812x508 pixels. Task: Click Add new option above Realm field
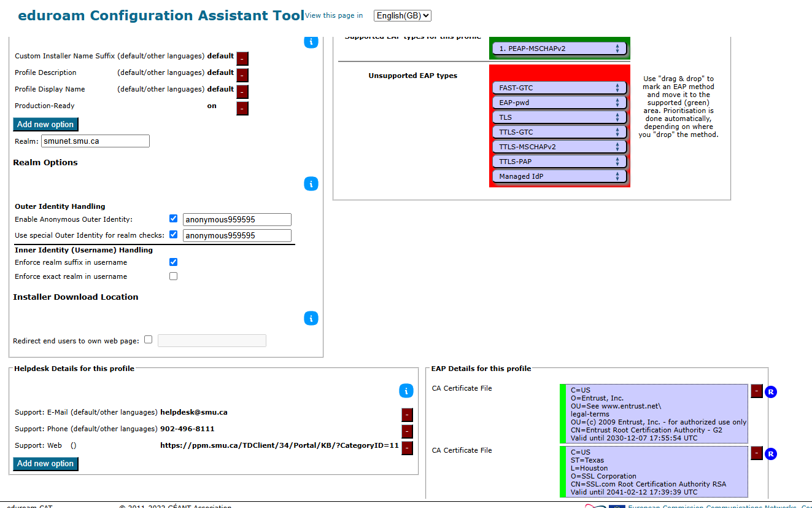(x=45, y=124)
